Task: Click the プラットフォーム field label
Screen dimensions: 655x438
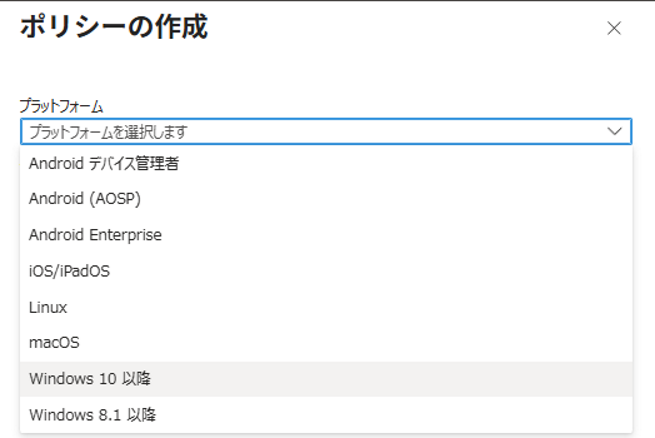Action: pyautogui.click(x=61, y=105)
